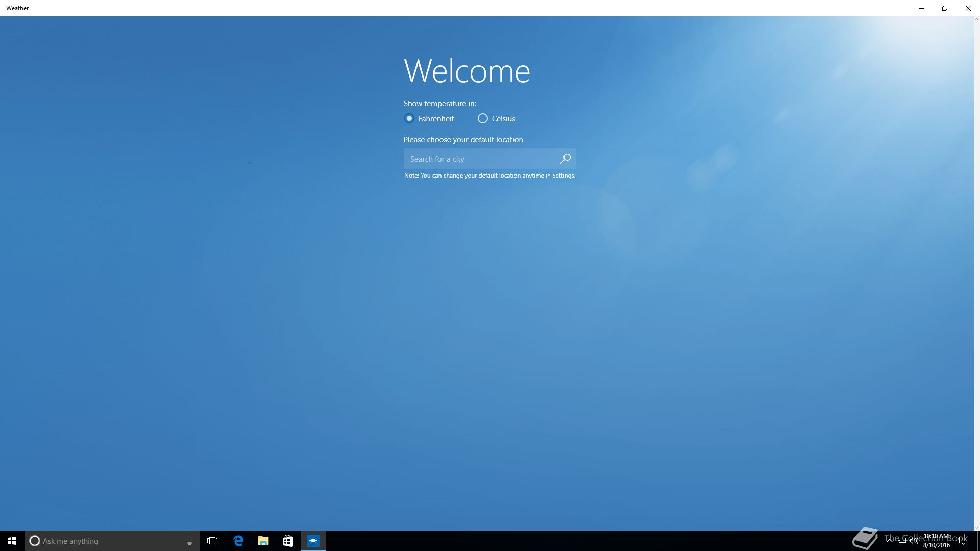The width and height of the screenshot is (980, 551).
Task: Restore down the Weather window
Action: point(944,8)
